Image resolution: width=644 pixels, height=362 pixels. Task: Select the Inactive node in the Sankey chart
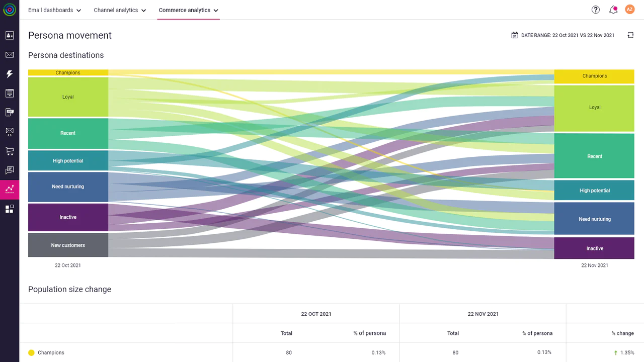[68, 217]
